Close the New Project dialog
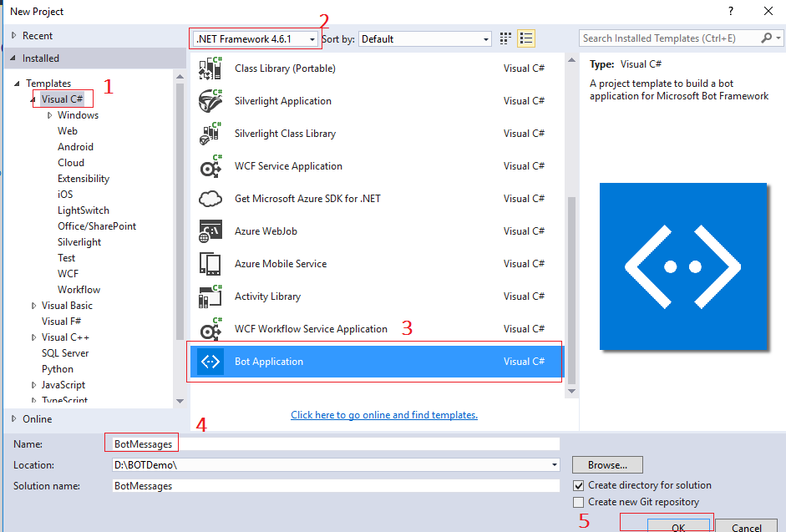Screen dimensions: 786x532 pos(768,11)
